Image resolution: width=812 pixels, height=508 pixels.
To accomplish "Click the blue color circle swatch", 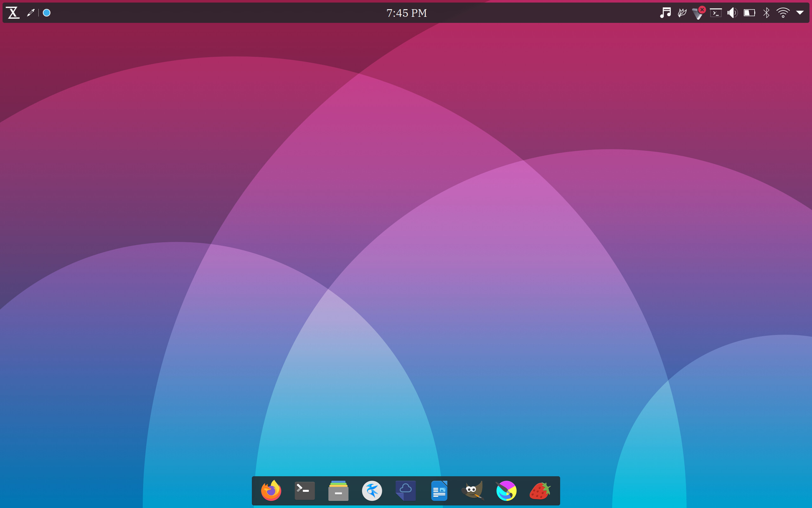I will point(47,13).
